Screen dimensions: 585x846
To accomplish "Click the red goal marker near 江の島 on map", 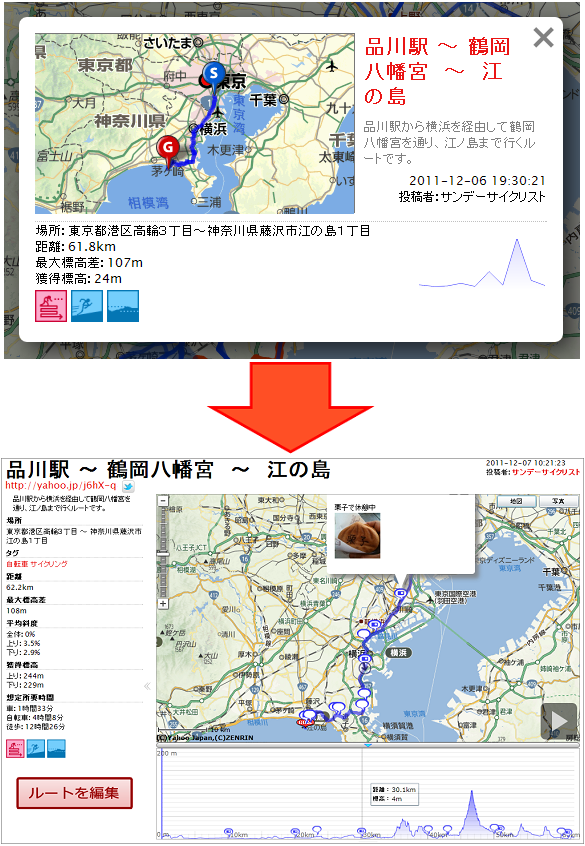I will point(305,722).
